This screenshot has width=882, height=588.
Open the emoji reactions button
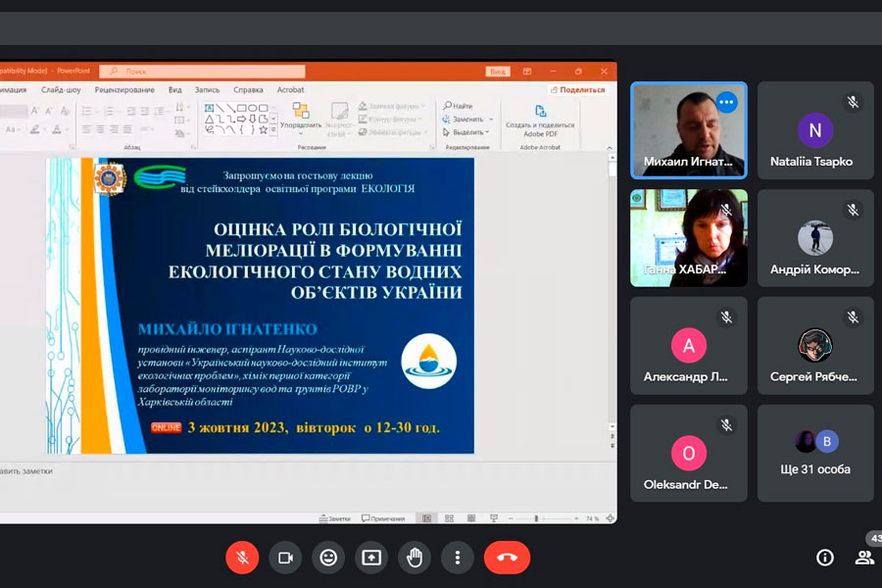tap(328, 558)
